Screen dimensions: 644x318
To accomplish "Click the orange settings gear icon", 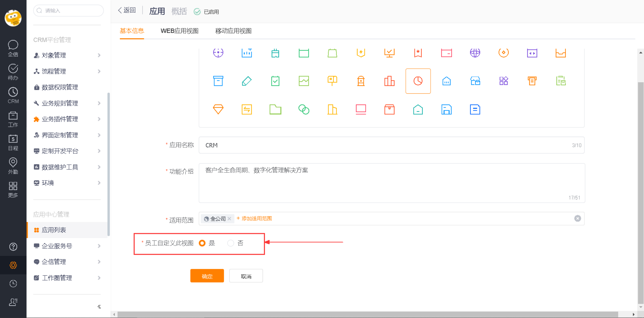I will coord(13,265).
